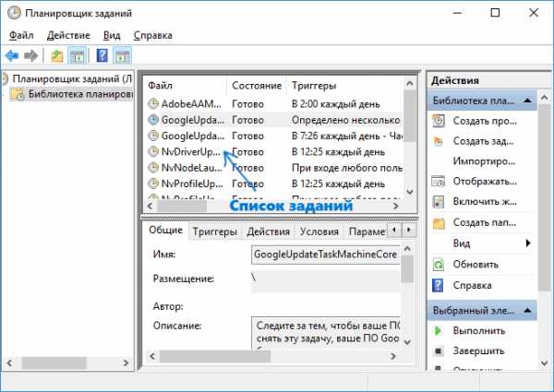The width and height of the screenshot is (554, 392).
Task: Click the task list horizontal scrollbar right arrow
Action: coord(396,206)
